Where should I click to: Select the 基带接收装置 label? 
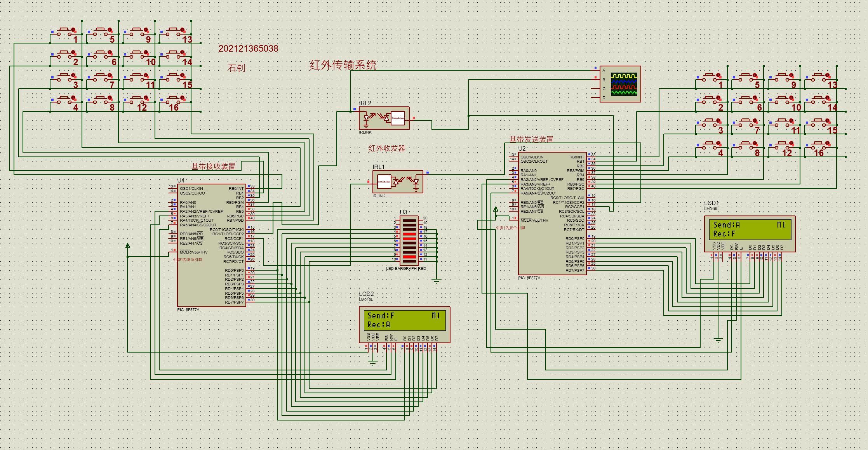tap(213, 167)
